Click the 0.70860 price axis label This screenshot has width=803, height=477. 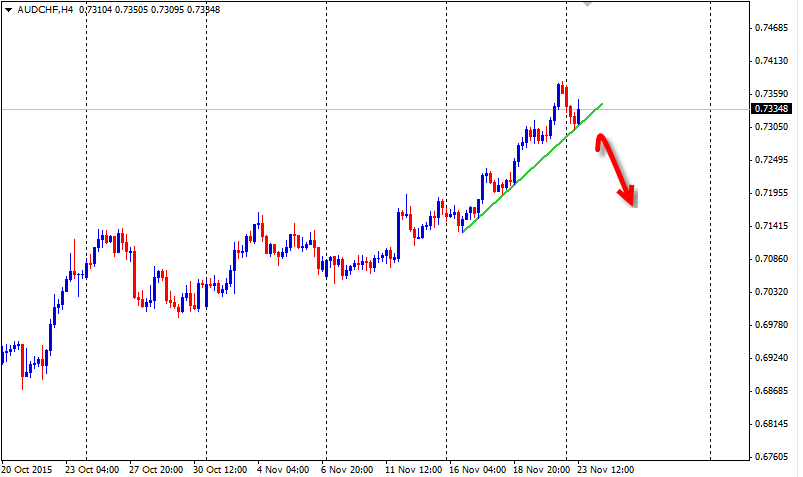(x=772, y=259)
